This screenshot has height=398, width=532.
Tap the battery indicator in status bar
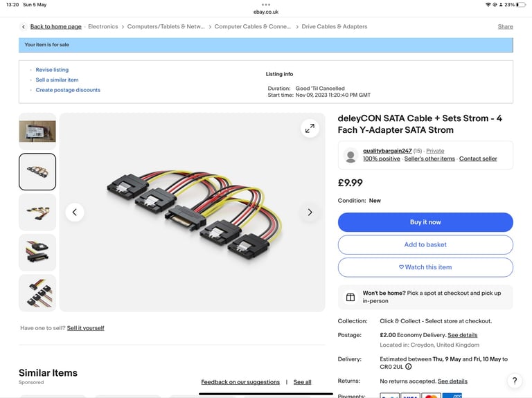click(x=521, y=5)
